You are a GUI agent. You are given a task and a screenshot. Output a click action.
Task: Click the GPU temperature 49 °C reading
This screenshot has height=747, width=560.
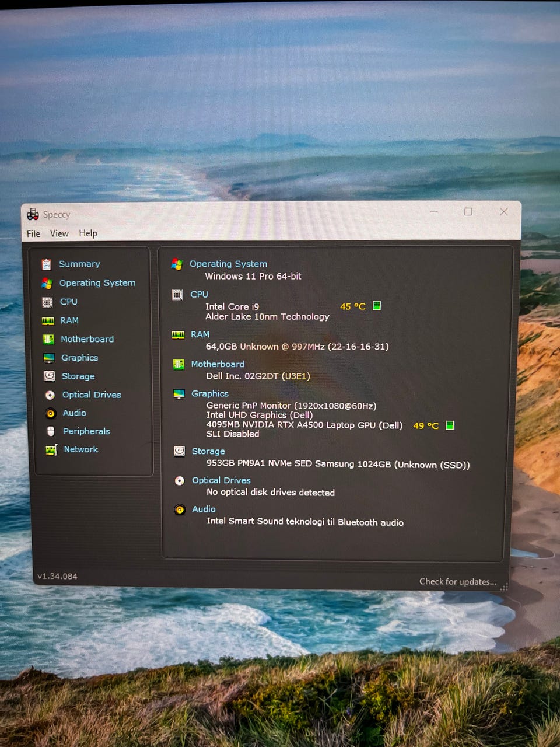pyautogui.click(x=426, y=425)
